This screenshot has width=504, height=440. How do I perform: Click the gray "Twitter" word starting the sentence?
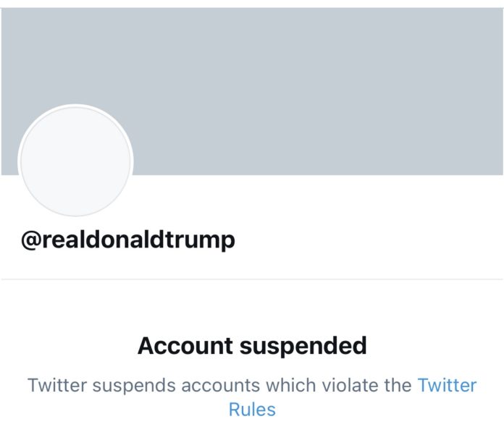tap(57, 385)
